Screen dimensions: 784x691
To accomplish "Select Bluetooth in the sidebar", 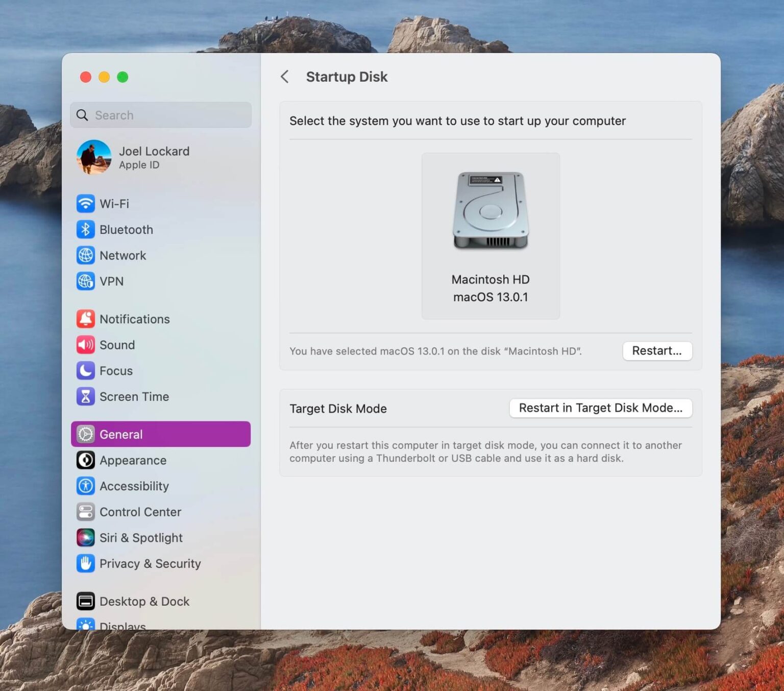I will pos(126,229).
